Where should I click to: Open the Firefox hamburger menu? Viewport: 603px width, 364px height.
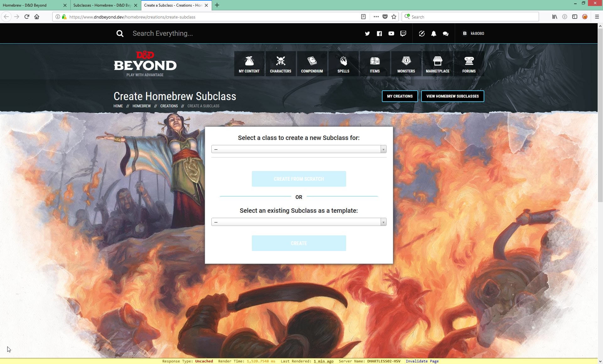pos(597,17)
